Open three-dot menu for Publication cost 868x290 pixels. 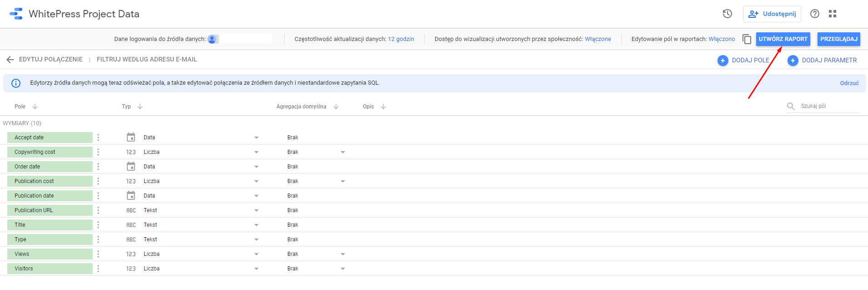pyautogui.click(x=98, y=181)
